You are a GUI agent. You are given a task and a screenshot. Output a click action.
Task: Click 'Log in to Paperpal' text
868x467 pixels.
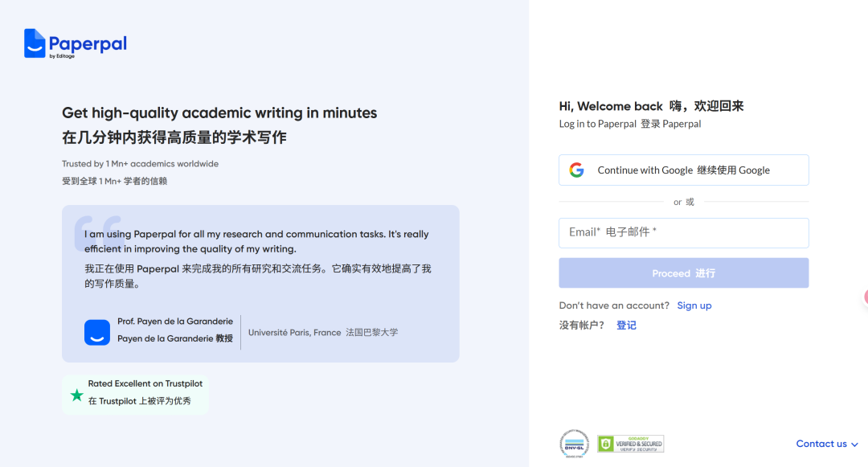coord(597,124)
